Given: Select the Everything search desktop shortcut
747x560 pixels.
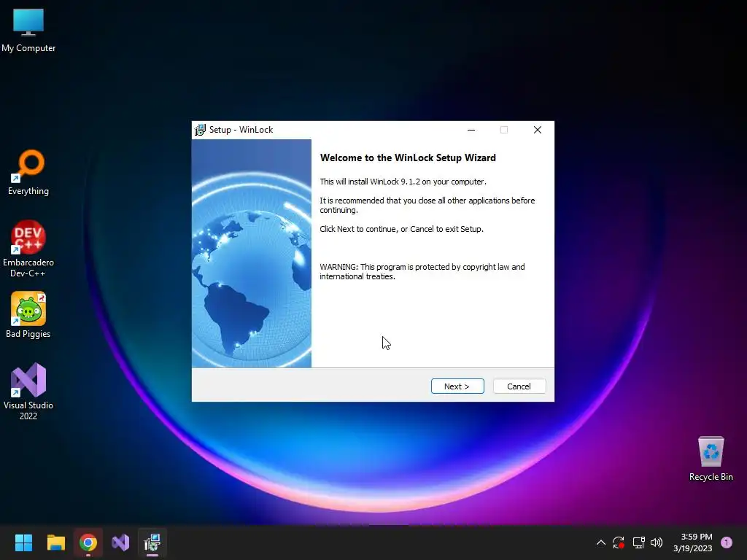Looking at the screenshot, I should pos(28,173).
